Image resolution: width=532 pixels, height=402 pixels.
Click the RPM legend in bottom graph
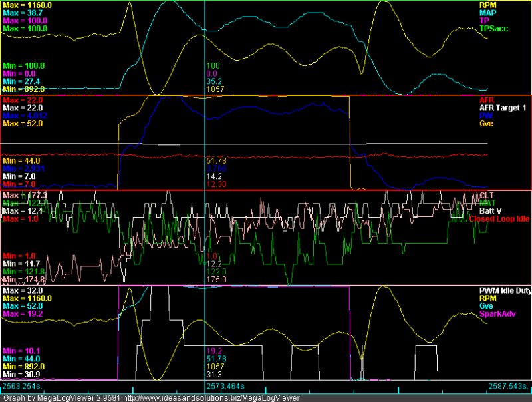click(487, 298)
